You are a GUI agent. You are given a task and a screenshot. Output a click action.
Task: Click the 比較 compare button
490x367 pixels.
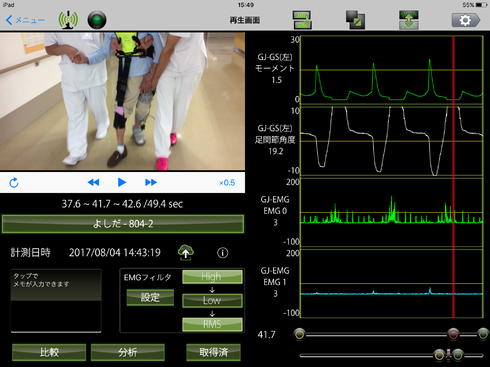click(x=49, y=352)
